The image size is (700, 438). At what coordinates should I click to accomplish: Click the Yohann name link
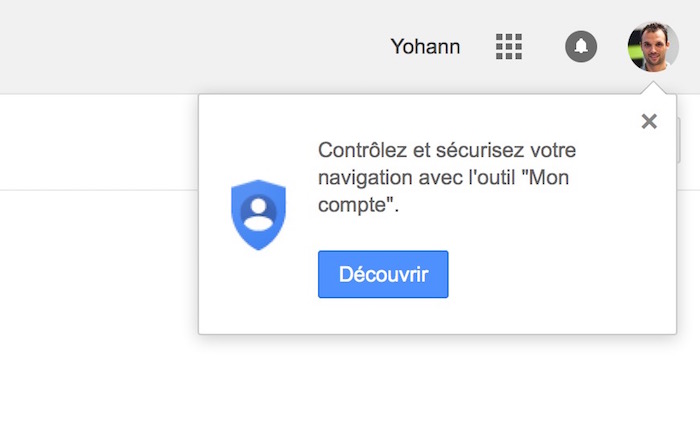point(425,46)
